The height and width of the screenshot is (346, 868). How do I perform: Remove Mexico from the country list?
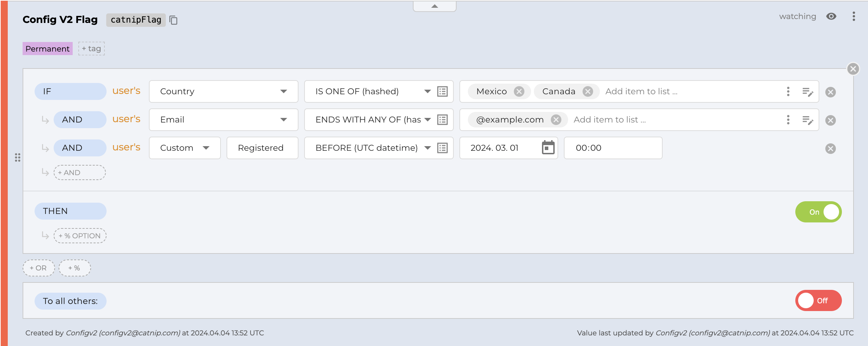(519, 91)
